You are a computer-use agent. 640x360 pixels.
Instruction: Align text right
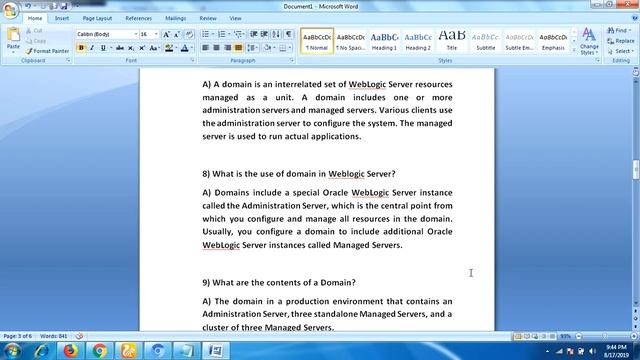coord(227,48)
